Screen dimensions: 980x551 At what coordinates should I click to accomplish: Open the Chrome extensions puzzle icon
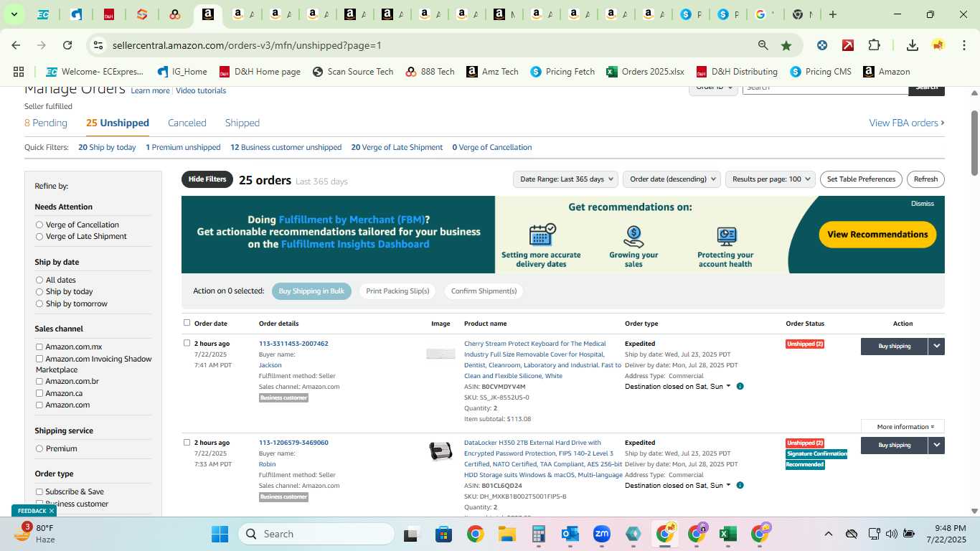click(874, 45)
